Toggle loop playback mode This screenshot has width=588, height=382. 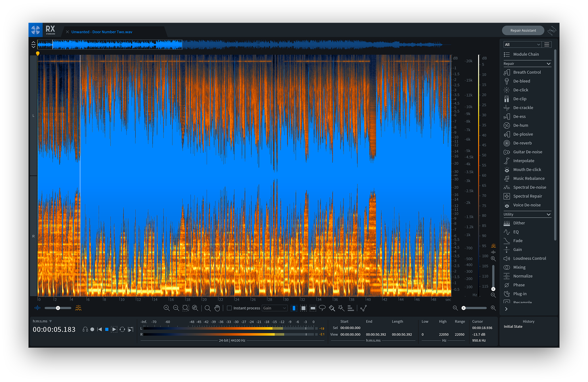pyautogui.click(x=122, y=329)
